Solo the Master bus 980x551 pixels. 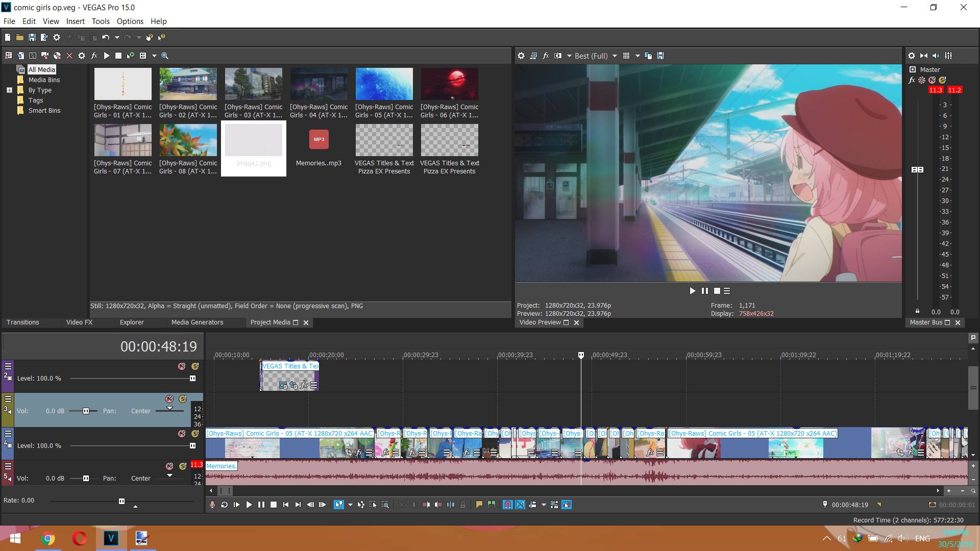pos(942,80)
